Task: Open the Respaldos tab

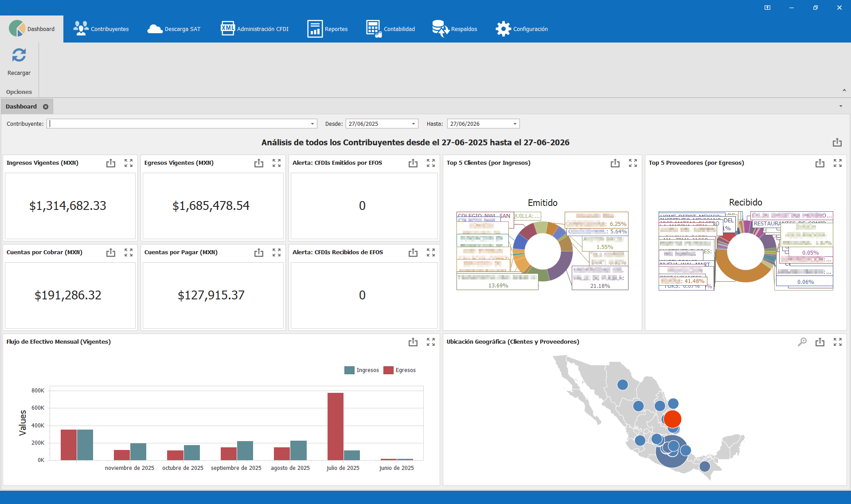Action: click(455, 29)
